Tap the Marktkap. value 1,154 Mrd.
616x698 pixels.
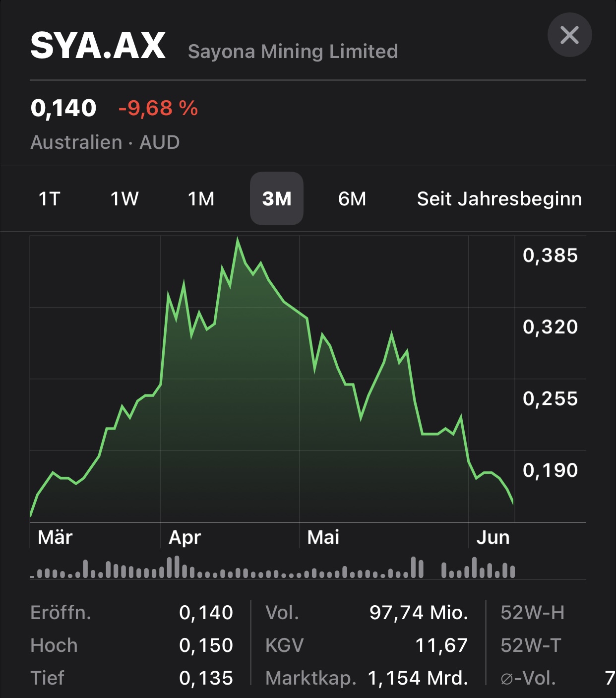[x=418, y=678]
